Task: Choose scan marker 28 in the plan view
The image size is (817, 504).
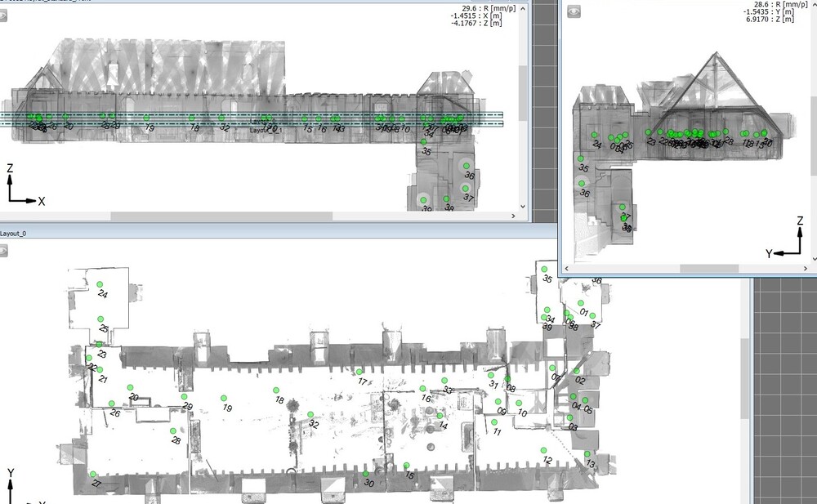Action: coord(173,431)
